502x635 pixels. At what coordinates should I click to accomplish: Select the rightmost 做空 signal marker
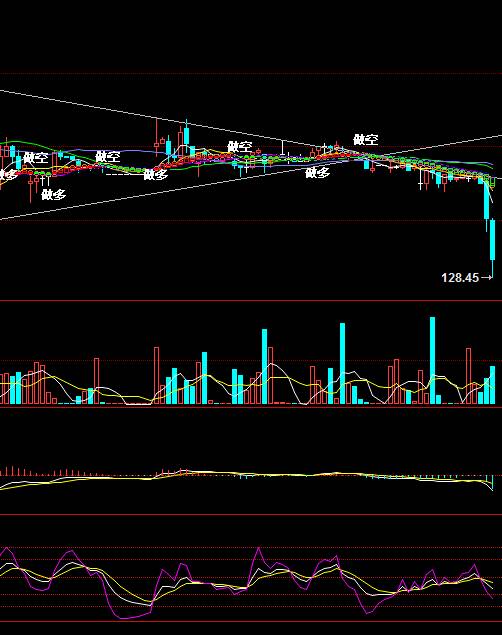click(366, 140)
